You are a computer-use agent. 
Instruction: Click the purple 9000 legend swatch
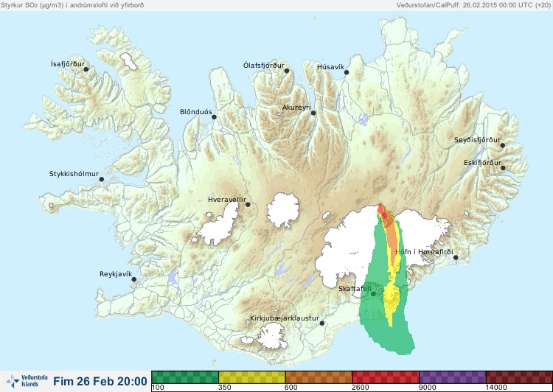453,377
